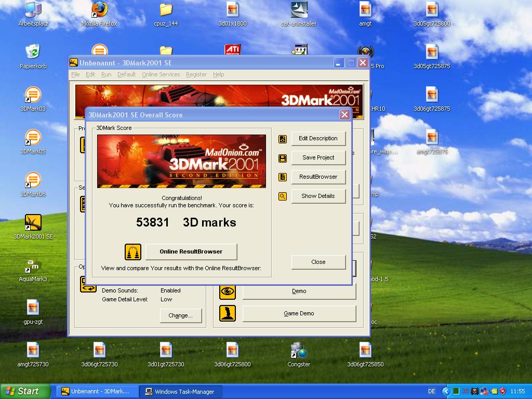Screen dimensions: 532x399
Task: Click the Edit Description notepad icon
Action: pyautogui.click(x=283, y=139)
